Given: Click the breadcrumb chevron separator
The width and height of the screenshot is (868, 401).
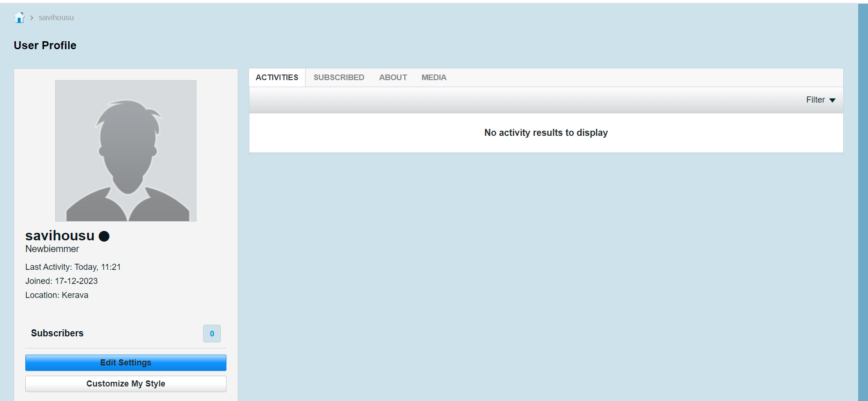Looking at the screenshot, I should coord(32,17).
